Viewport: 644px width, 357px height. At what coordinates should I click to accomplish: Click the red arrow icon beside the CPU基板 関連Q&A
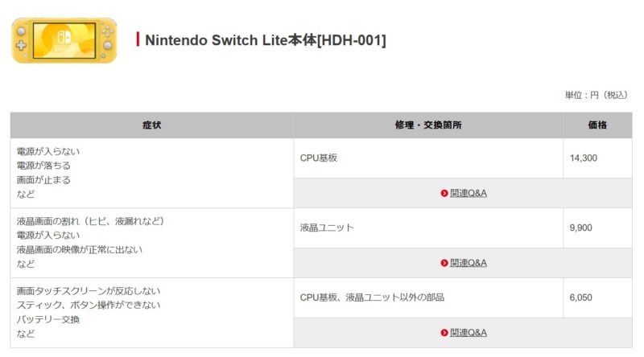pos(444,193)
